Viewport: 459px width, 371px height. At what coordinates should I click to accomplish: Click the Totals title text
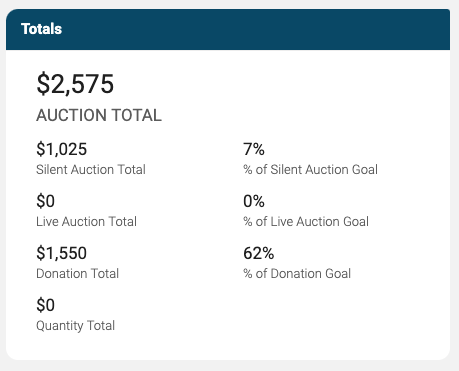point(41,29)
